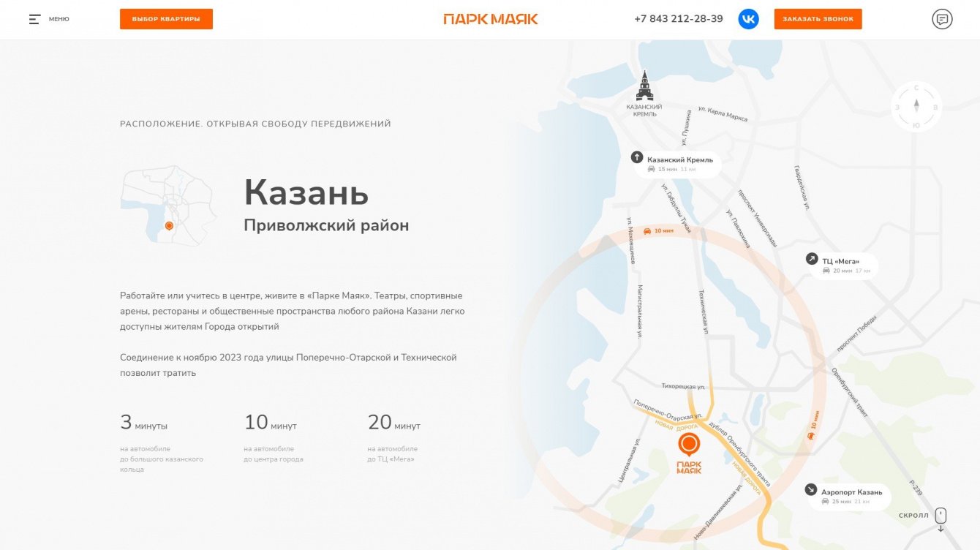Image resolution: width=980 pixels, height=550 pixels.
Task: Open the chat message icon
Action: pos(943,19)
